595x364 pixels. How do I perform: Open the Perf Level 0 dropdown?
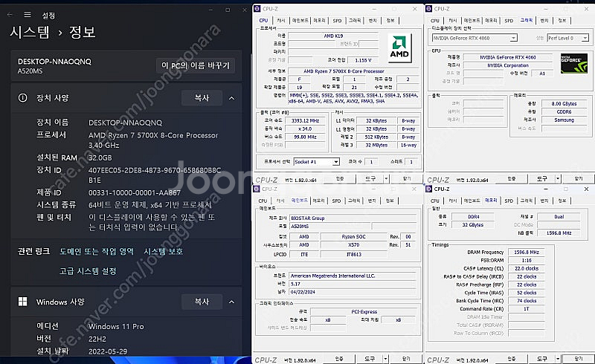click(x=585, y=38)
